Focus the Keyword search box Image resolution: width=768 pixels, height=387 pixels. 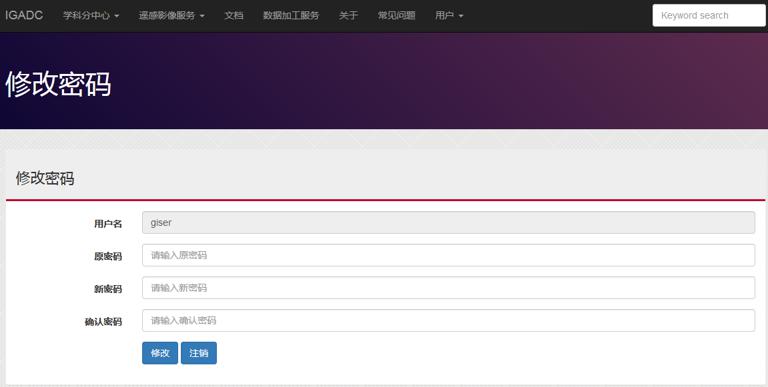709,16
